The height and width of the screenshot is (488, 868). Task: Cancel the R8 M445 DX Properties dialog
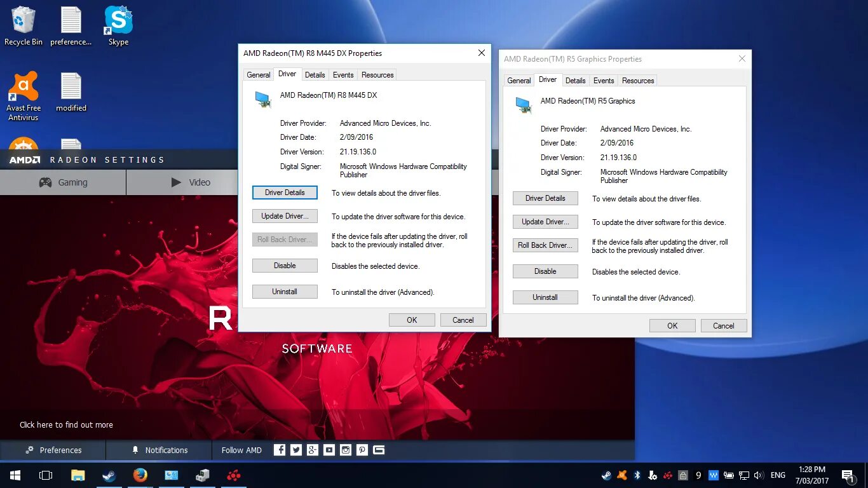coord(463,320)
